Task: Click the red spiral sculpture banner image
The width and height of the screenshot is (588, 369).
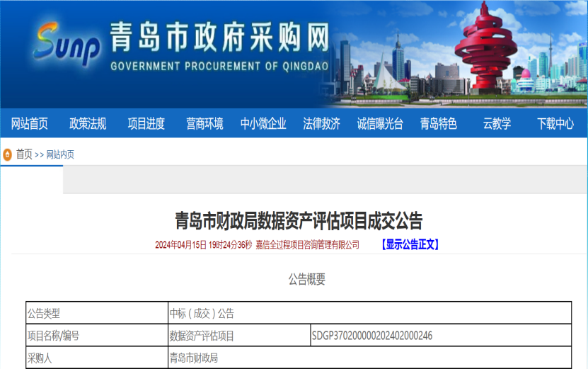Action: coord(486,48)
